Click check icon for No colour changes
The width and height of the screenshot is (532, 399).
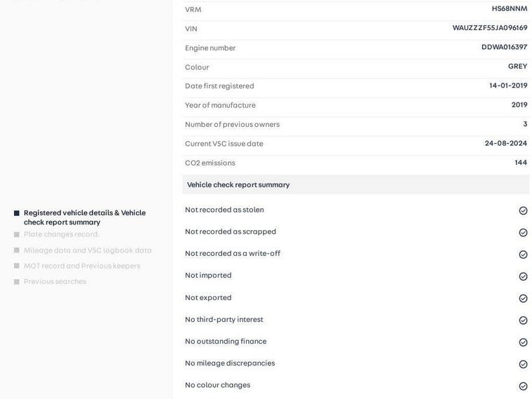(x=523, y=386)
